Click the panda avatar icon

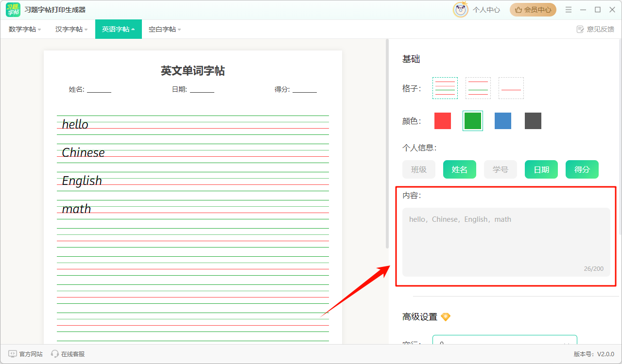[x=460, y=10]
